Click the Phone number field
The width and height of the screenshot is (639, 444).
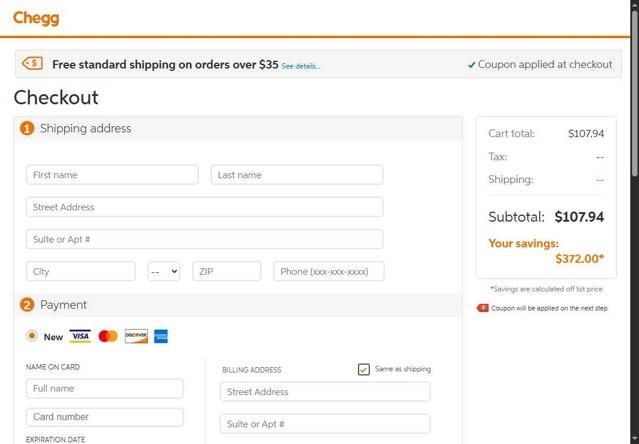tap(329, 271)
